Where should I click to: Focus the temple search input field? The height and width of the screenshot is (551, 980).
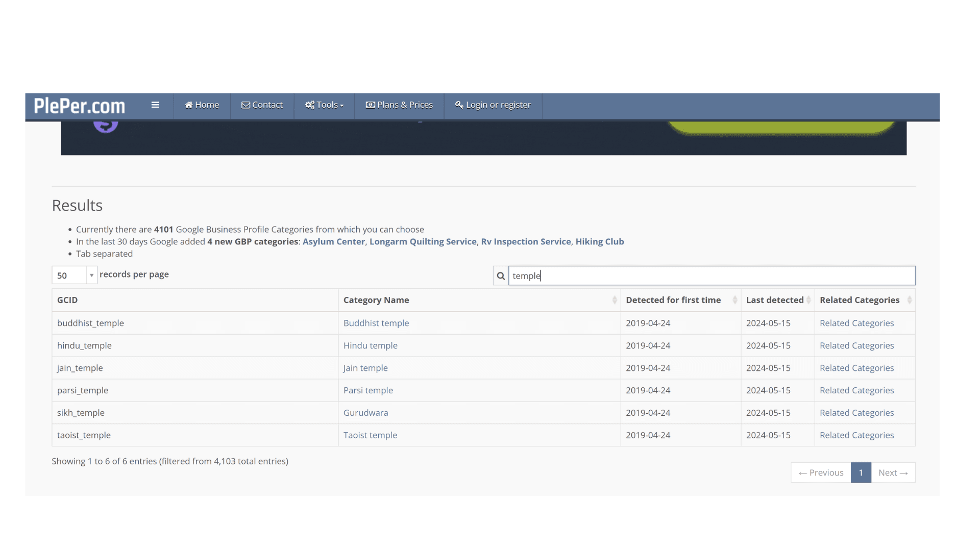pyautogui.click(x=712, y=276)
